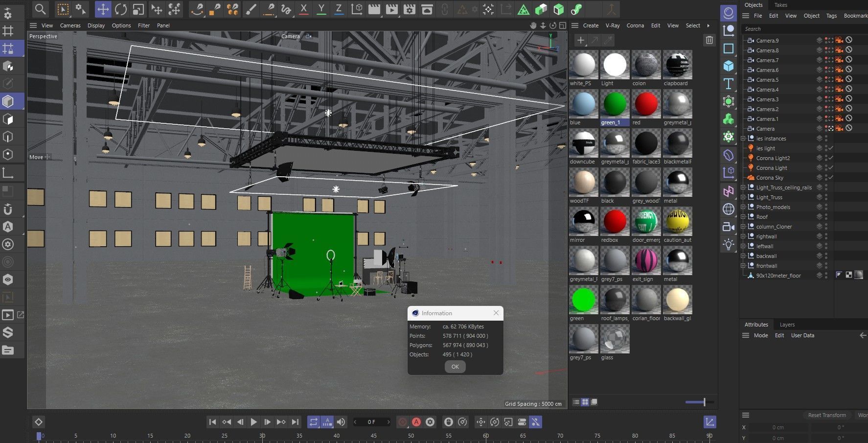Viewport: 868px width, 443px height.
Task: Select the Text spline tool icon
Action: (729, 84)
